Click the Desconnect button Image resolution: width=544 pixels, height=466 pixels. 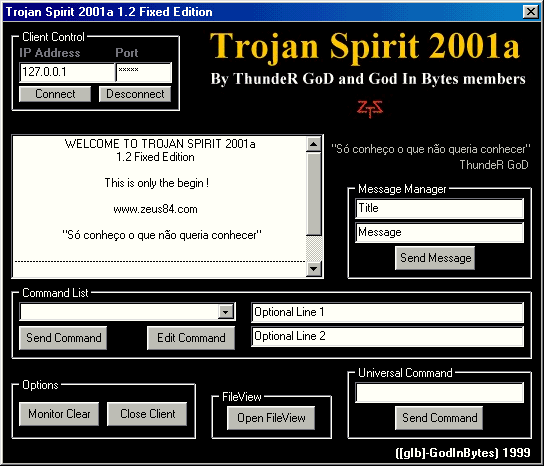pyautogui.click(x=135, y=94)
